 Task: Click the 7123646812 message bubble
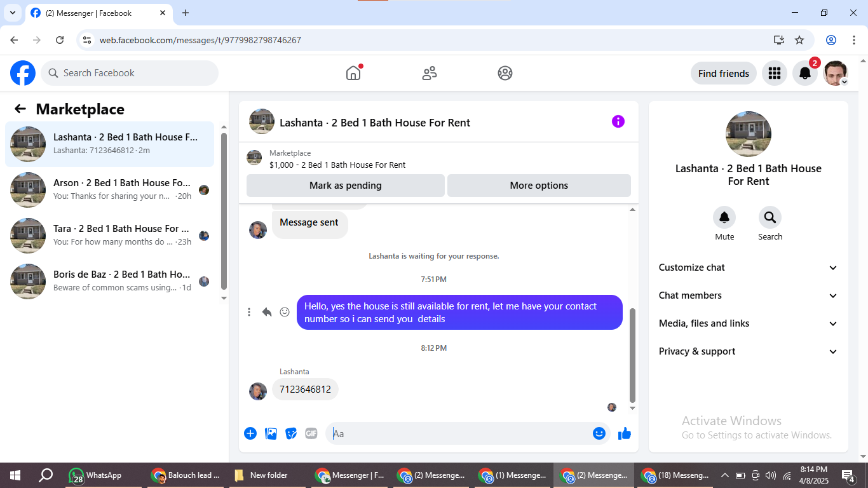(x=305, y=389)
